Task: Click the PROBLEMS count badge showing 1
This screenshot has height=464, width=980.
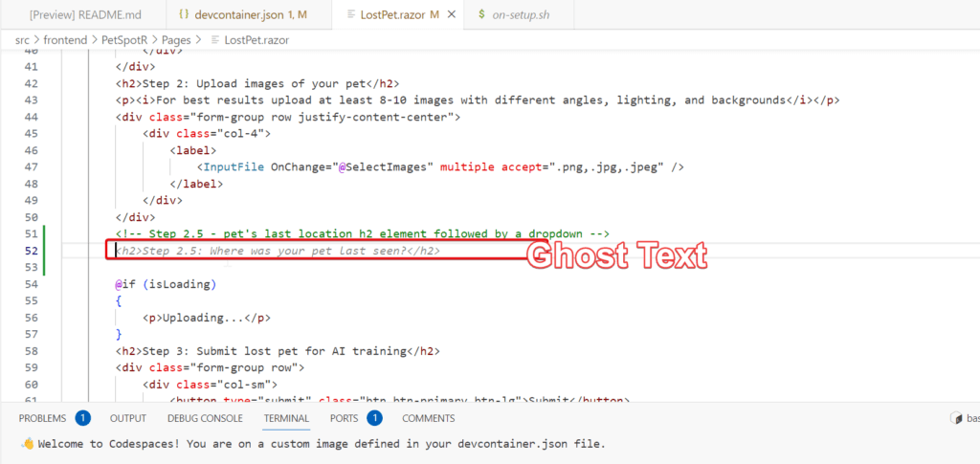Action: tap(82, 418)
